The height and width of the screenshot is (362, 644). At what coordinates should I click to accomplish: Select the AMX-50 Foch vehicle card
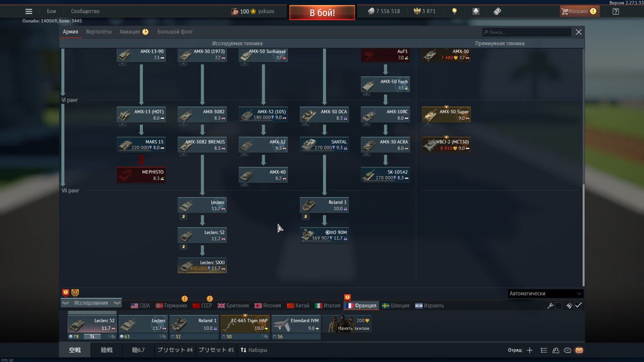(385, 84)
